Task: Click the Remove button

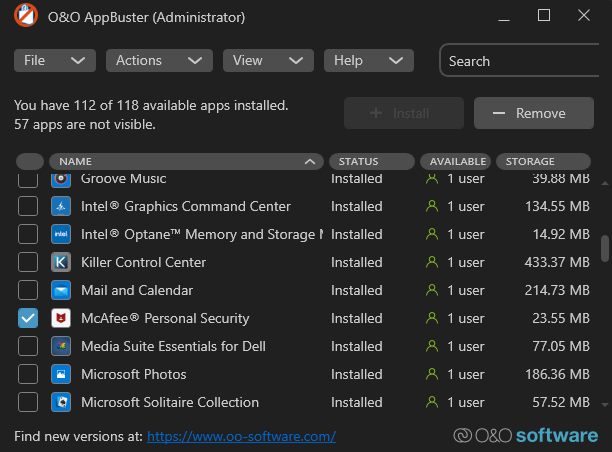Action: point(534,113)
